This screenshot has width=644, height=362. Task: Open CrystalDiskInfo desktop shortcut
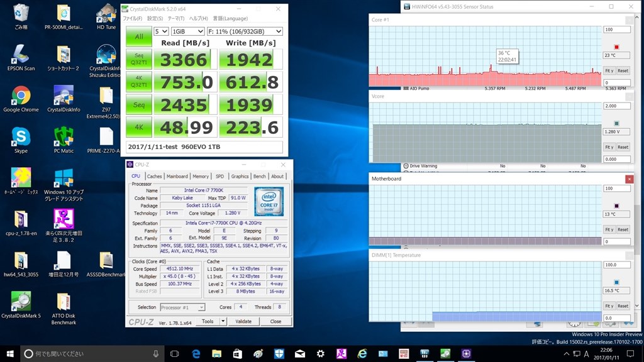(x=64, y=99)
